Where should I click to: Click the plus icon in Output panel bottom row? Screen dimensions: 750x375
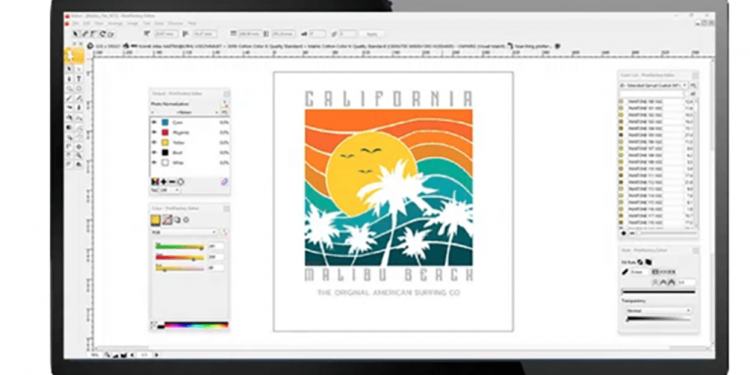pos(164,182)
